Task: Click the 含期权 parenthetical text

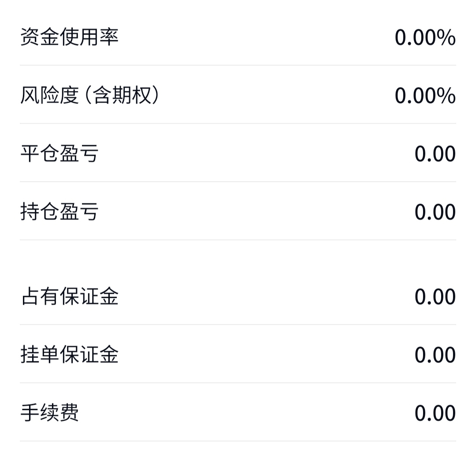Action: pos(122,95)
